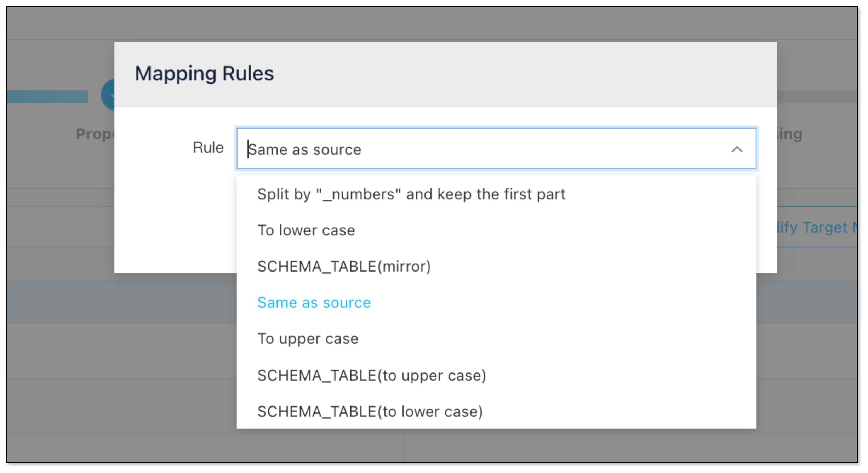The height and width of the screenshot is (473, 868).
Task: Focus the Rule combo box text field
Action: click(x=460, y=149)
